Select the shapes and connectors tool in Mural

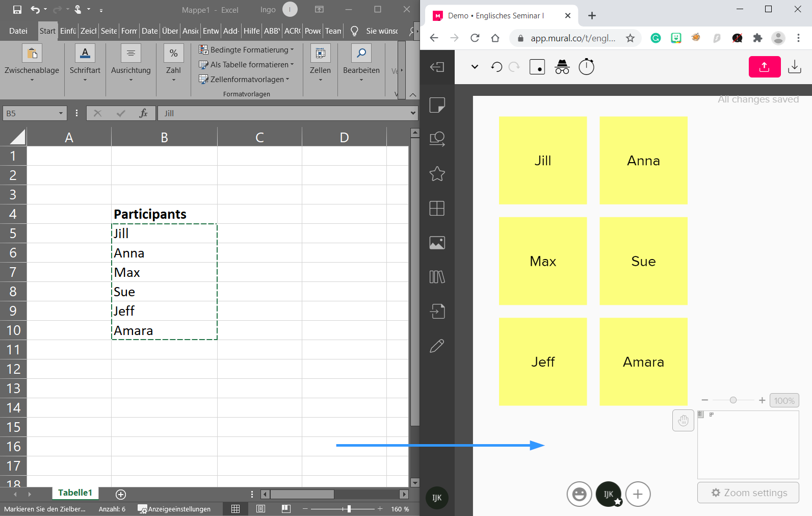click(x=437, y=139)
